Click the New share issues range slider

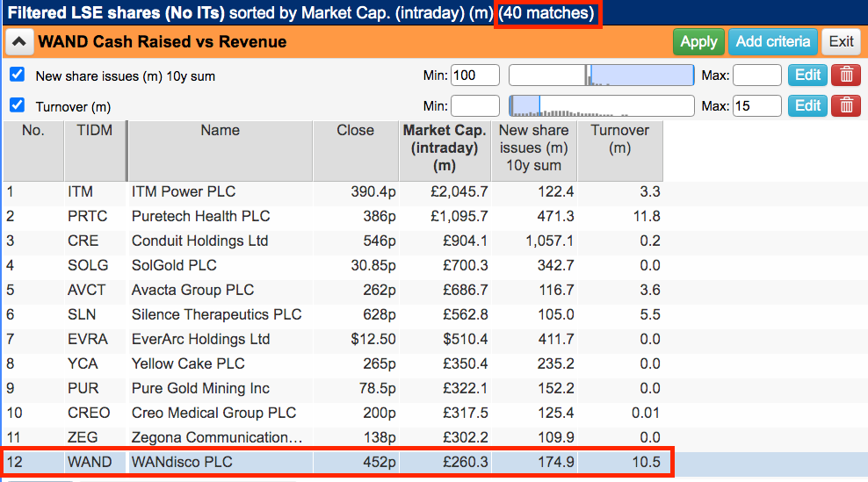tap(601, 76)
